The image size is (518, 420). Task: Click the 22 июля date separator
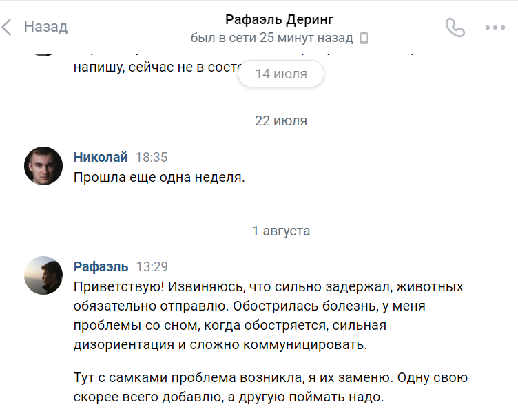(280, 120)
